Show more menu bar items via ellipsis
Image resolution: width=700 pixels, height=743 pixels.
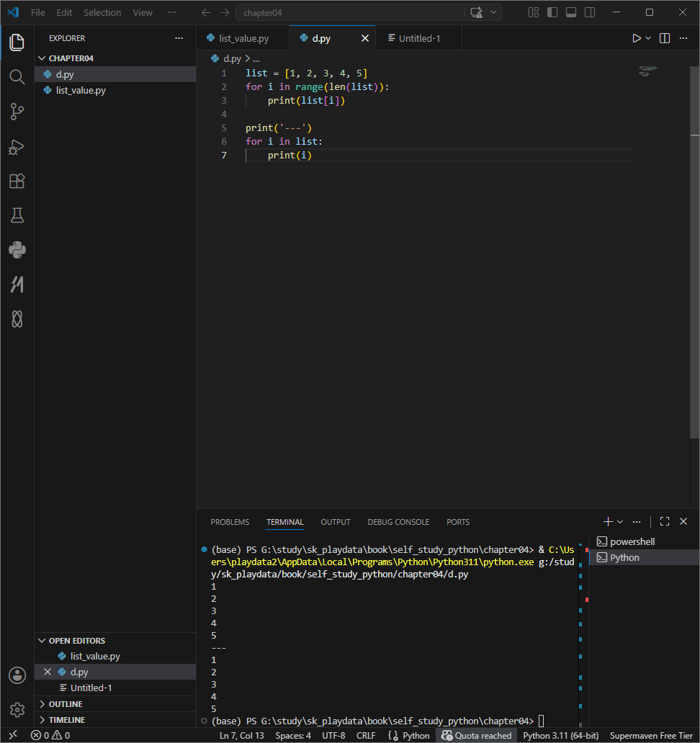pos(172,13)
